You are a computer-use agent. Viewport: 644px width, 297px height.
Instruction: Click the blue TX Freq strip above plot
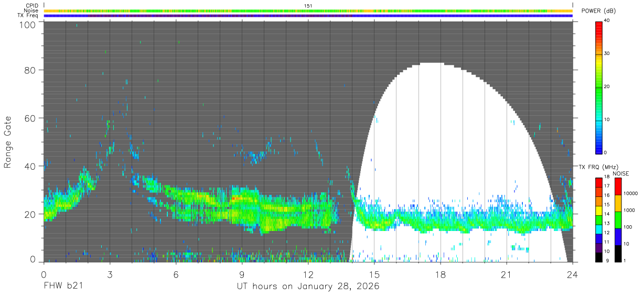[308, 16]
